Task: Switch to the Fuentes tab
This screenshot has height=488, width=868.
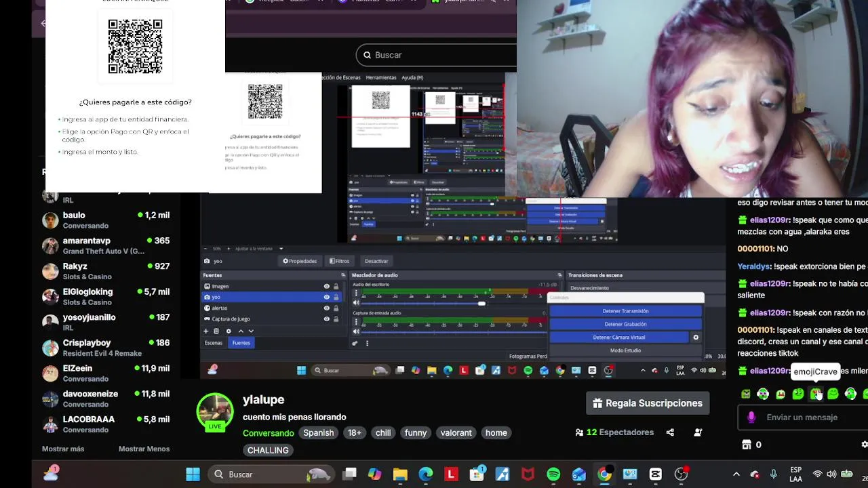Action: 241,343
